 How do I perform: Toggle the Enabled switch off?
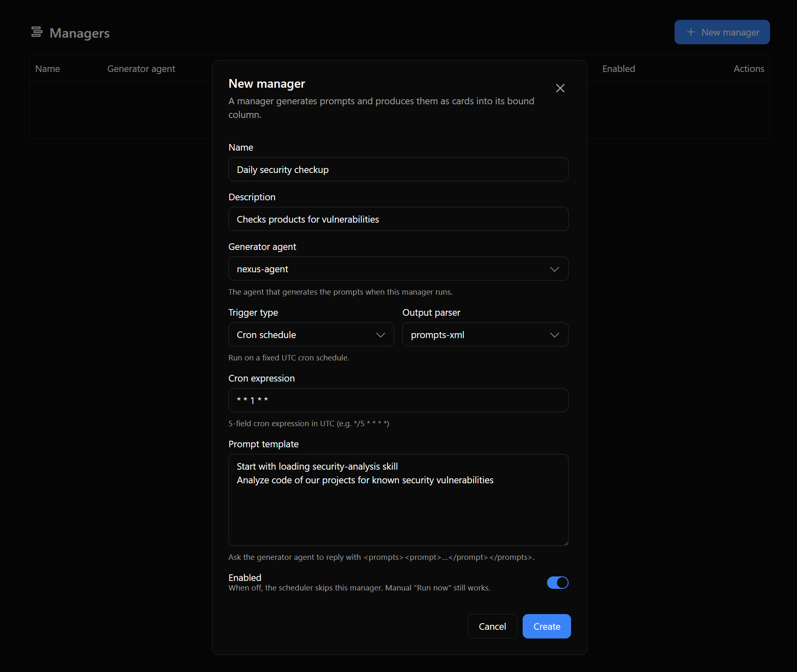[557, 583]
